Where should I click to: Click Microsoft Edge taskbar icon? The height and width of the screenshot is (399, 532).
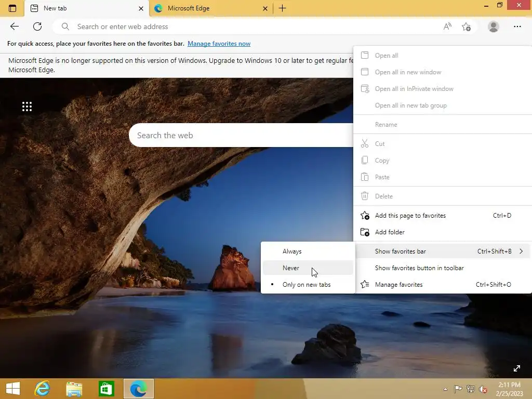coord(138,389)
